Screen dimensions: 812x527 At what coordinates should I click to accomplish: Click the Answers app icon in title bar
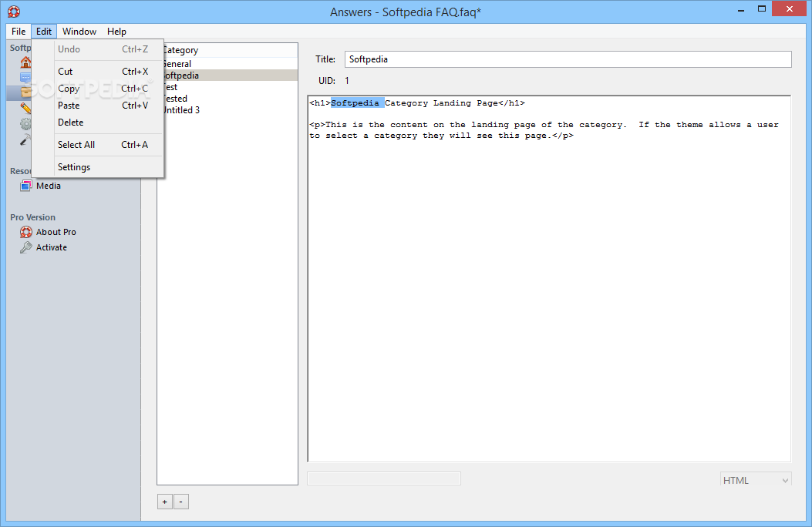14,12
